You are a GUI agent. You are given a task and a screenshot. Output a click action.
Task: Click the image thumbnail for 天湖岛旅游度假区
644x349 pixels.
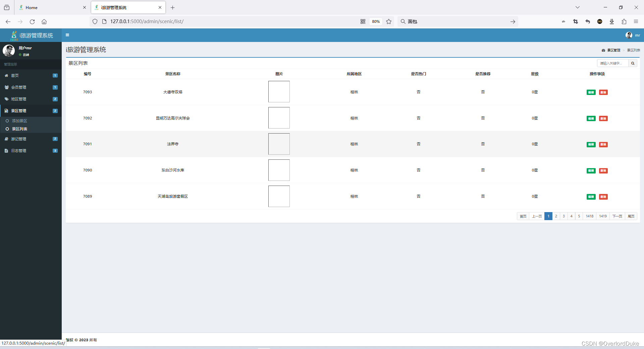click(279, 196)
